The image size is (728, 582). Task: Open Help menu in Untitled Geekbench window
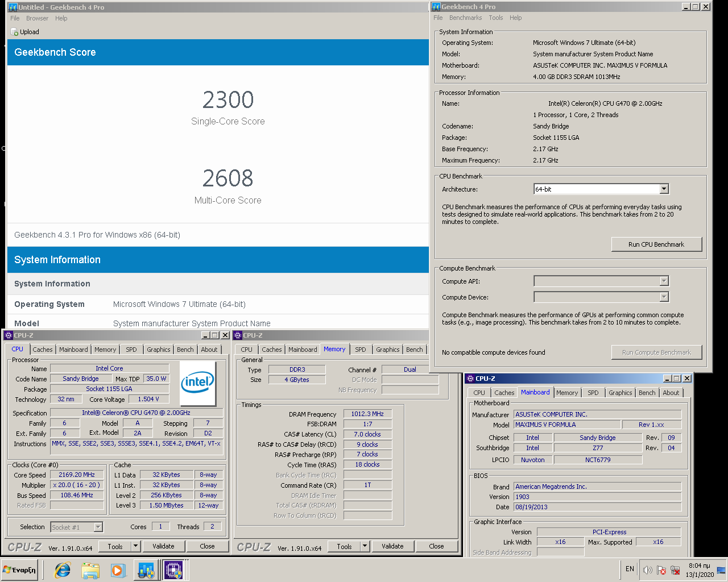point(61,18)
